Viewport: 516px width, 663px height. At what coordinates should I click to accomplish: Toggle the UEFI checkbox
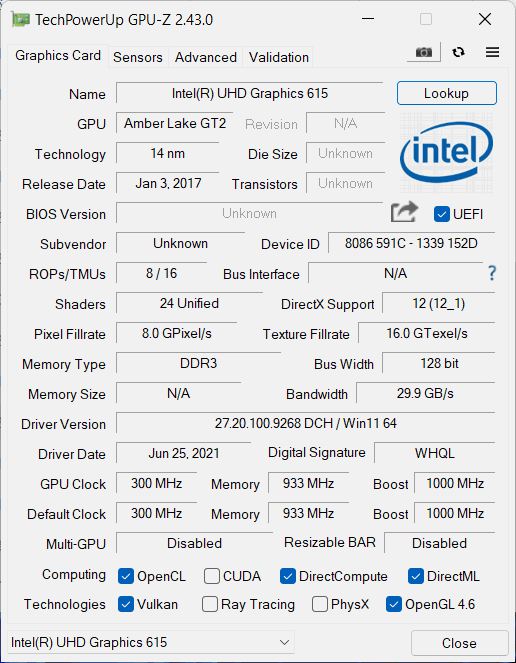point(442,214)
